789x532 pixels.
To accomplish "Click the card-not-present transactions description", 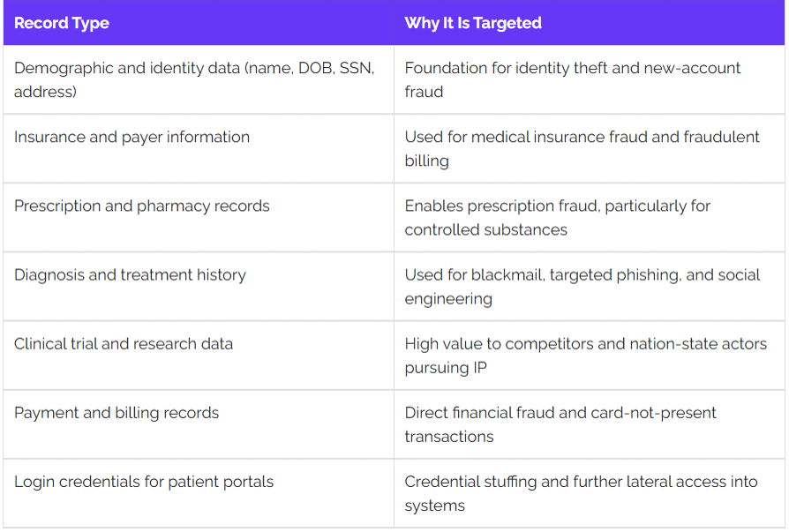I will [x=560, y=424].
